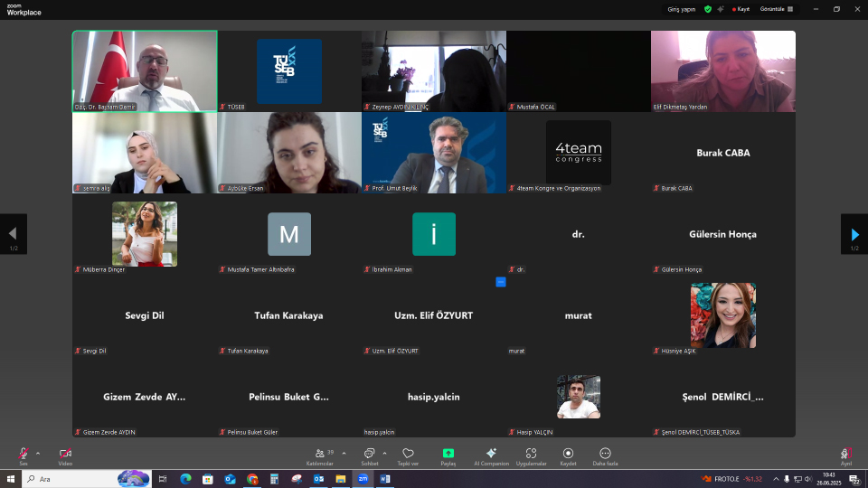Viewport: 868px width, 488px height.
Task: Click the Ayrıl leave meeting button
Action: click(x=846, y=454)
